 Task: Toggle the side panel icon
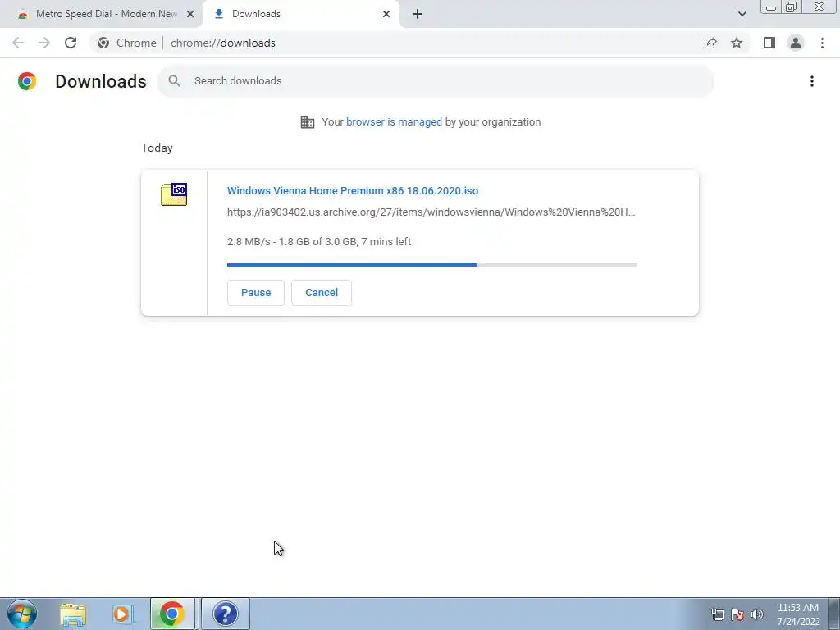[769, 43]
